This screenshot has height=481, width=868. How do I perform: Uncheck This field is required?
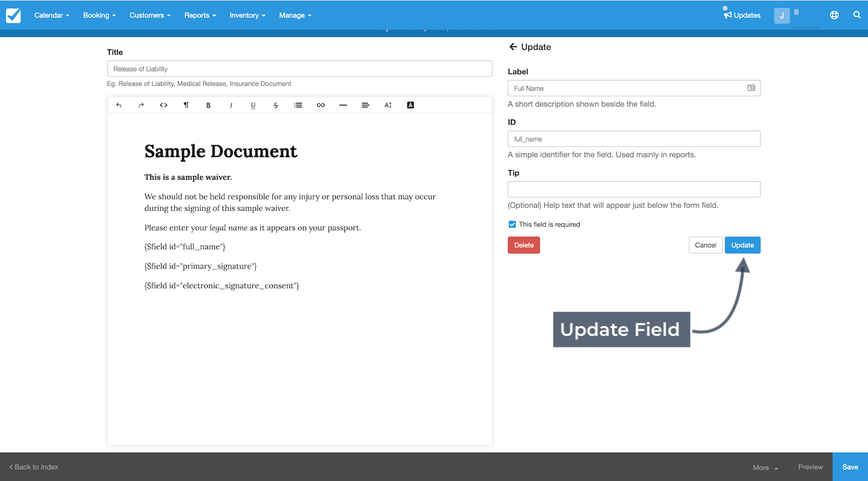tap(512, 224)
